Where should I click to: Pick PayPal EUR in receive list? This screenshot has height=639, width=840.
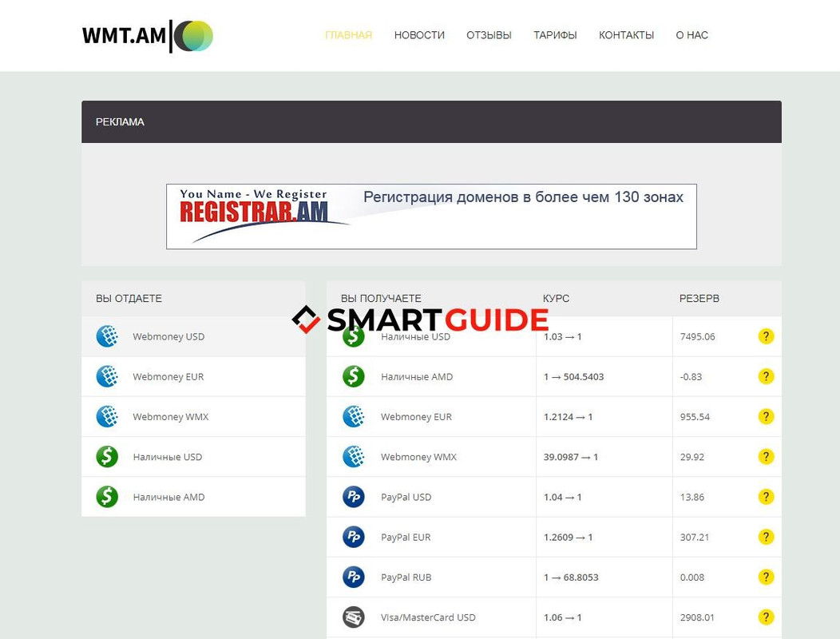click(406, 538)
